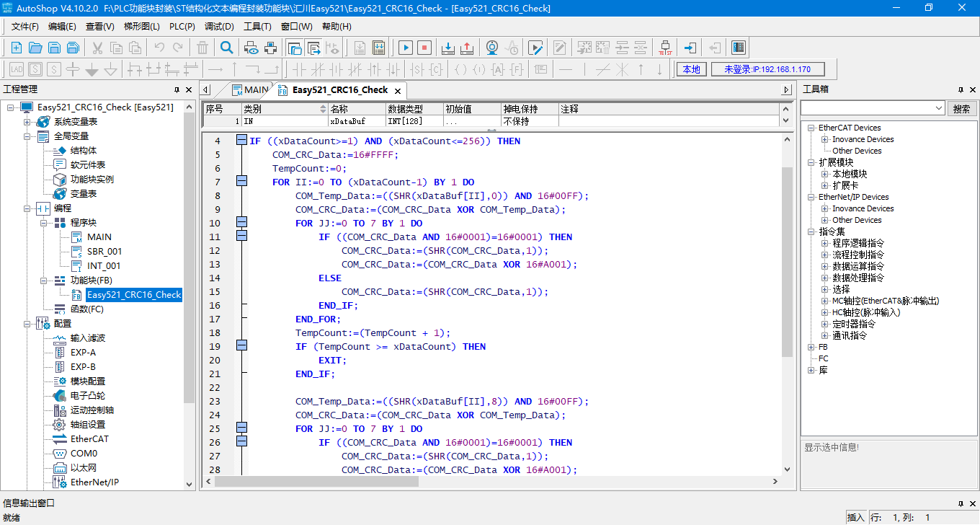Click the 搜索 button in the toolbox
Viewport: 980px width, 525px height.
coord(961,109)
